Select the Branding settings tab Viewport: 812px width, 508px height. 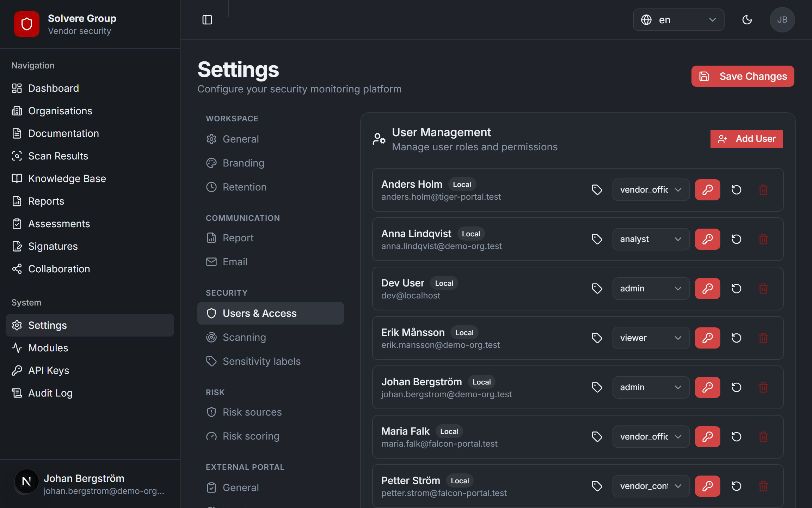click(x=270, y=163)
